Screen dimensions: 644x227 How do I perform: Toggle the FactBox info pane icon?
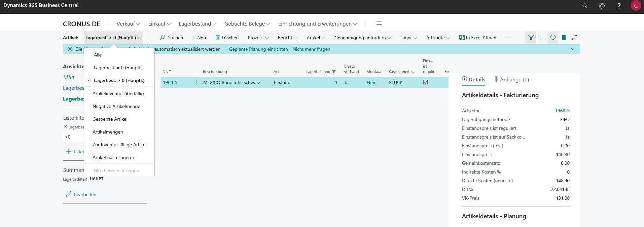coord(553,38)
